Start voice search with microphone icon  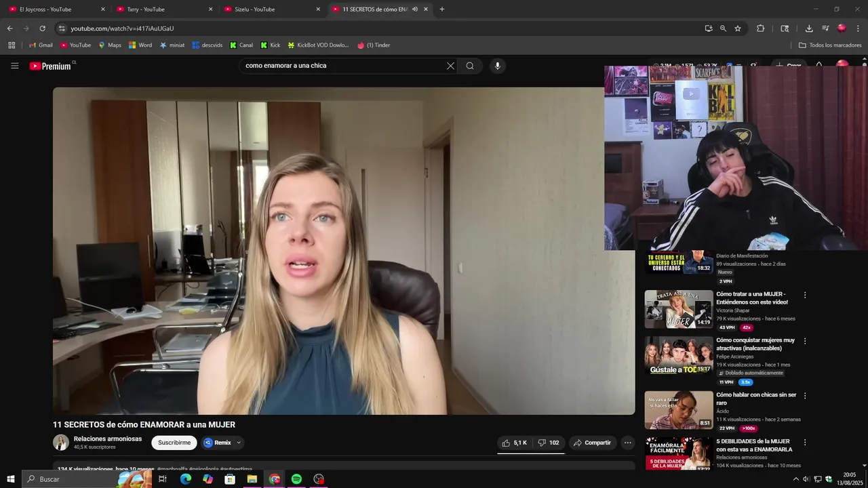coord(497,66)
